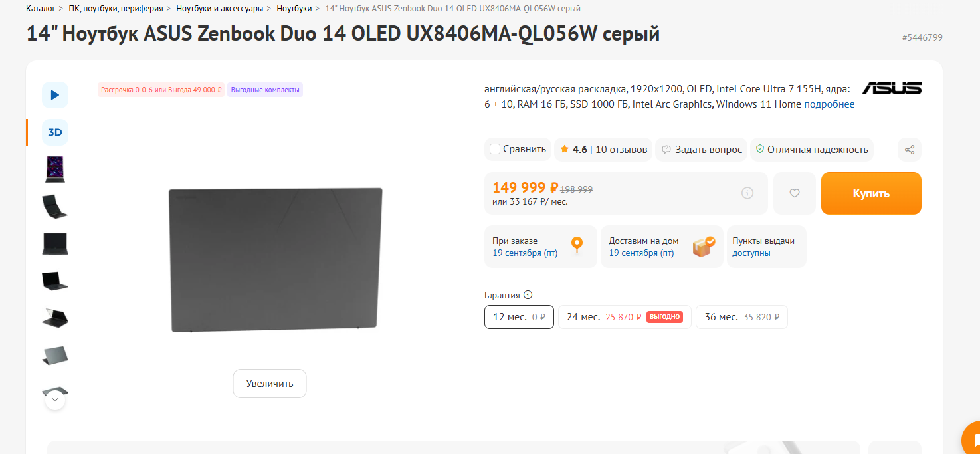
Task: Click the ASUS brand logo
Action: pyautogui.click(x=892, y=88)
